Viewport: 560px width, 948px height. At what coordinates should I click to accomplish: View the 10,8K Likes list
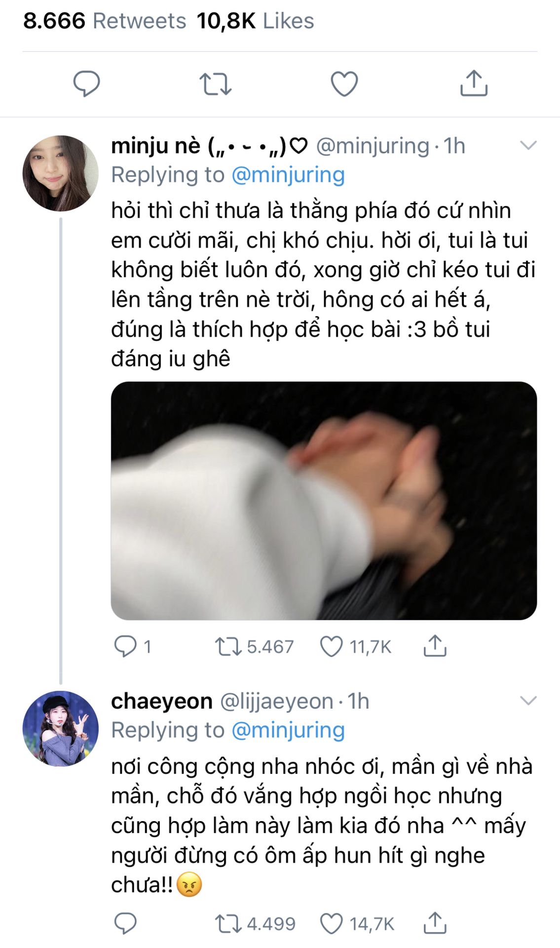[256, 21]
